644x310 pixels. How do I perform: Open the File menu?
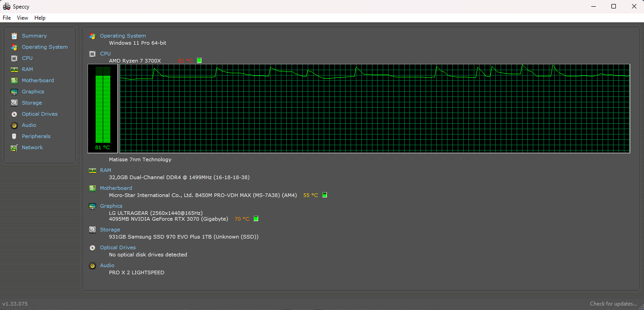7,17
